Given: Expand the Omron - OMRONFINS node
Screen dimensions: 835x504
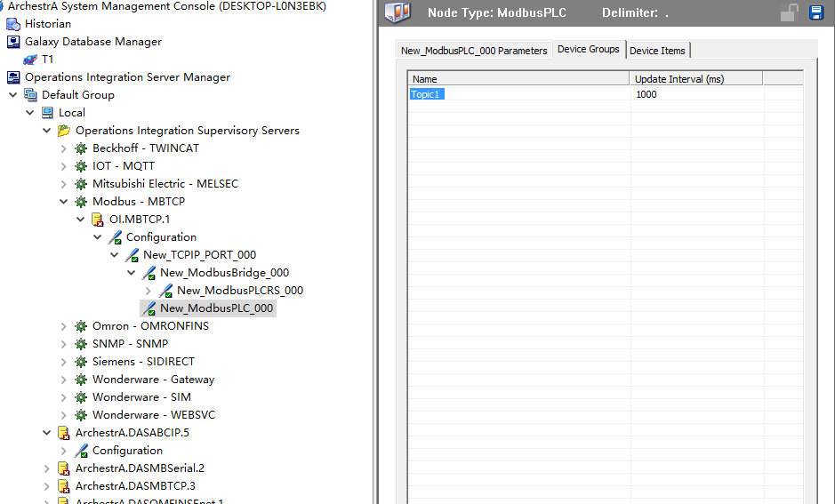Looking at the screenshot, I should (x=64, y=326).
